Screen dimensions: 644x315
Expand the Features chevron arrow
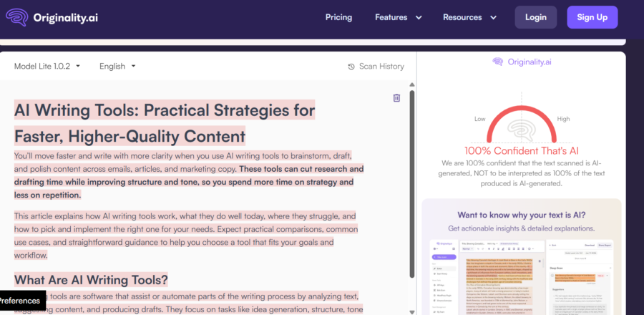click(419, 18)
